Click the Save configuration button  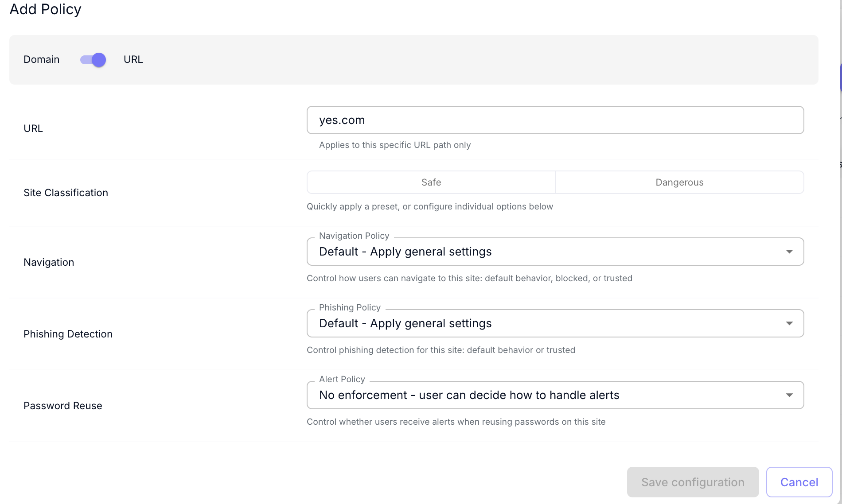pyautogui.click(x=693, y=482)
